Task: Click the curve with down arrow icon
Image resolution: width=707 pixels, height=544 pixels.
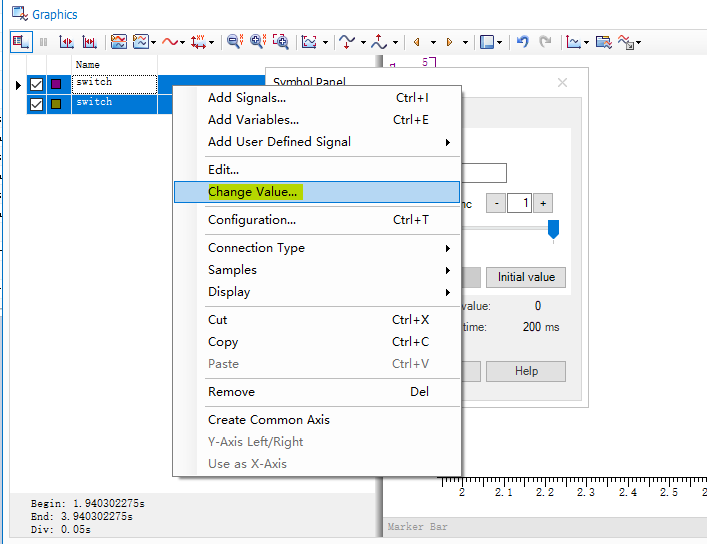Action: [x=347, y=42]
